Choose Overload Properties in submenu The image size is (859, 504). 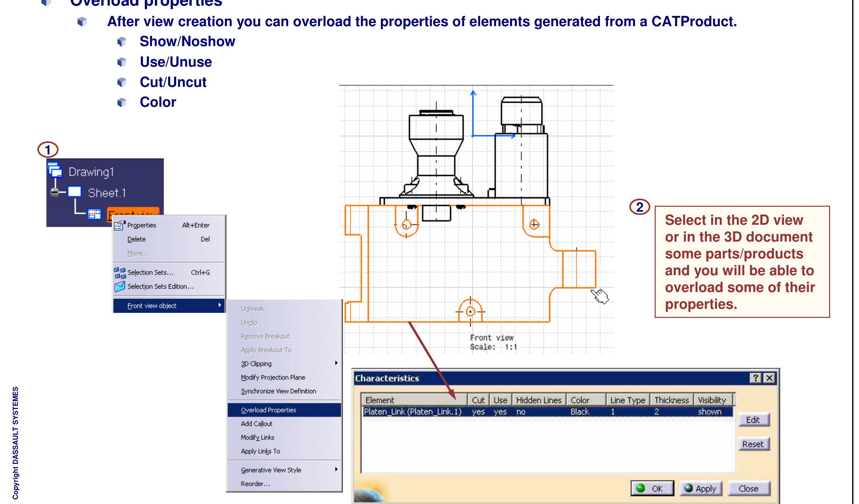[284, 410]
